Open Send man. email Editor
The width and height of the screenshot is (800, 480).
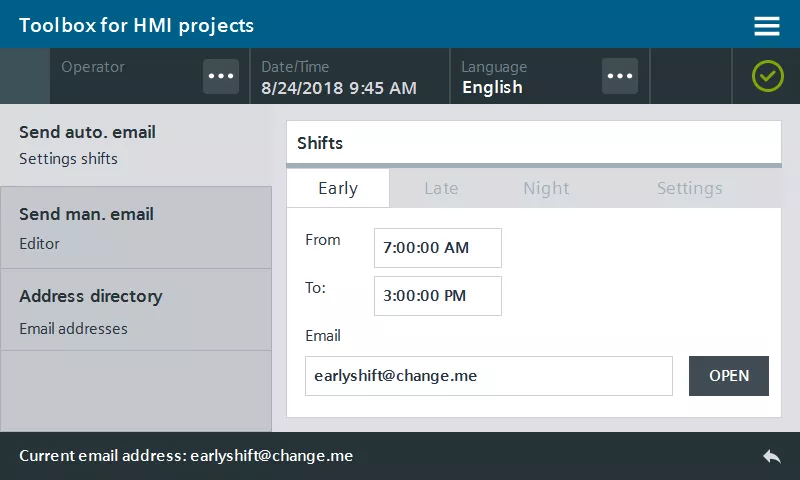pos(135,228)
